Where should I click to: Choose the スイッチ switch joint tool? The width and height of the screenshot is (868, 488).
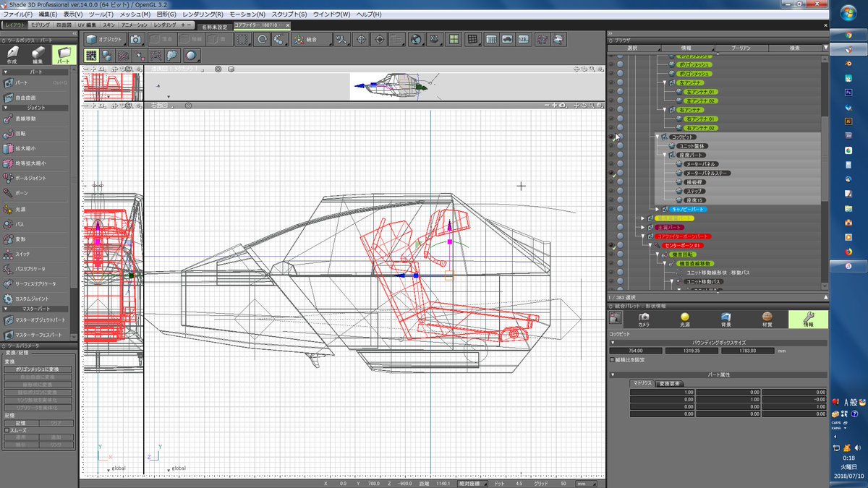(x=35, y=254)
